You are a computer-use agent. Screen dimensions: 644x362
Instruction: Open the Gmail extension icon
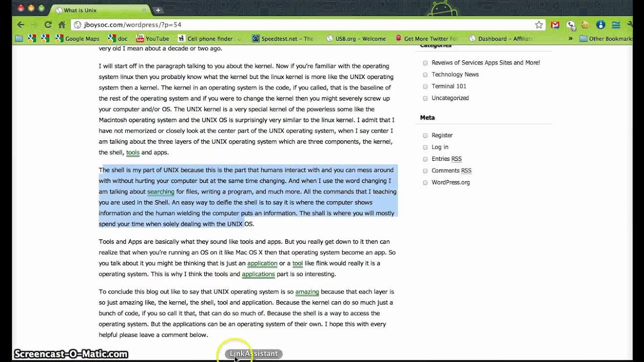click(x=555, y=25)
